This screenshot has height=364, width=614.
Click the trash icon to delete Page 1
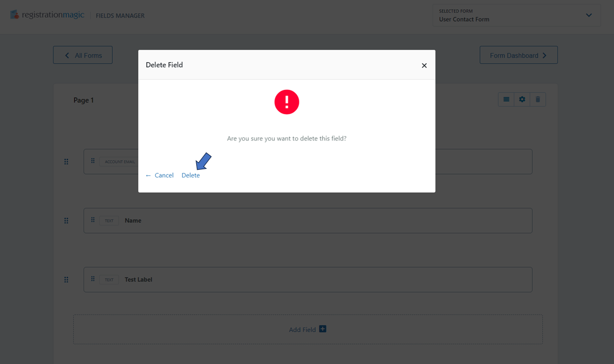(x=538, y=99)
